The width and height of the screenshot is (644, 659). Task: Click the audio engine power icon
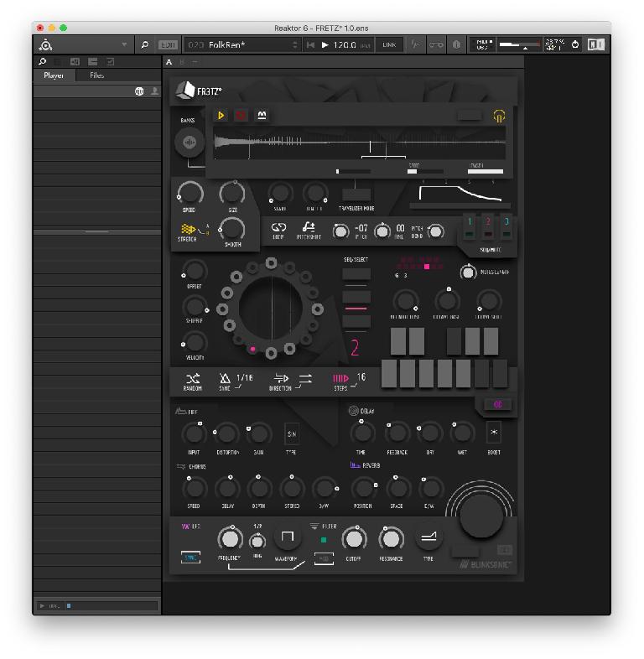point(575,44)
